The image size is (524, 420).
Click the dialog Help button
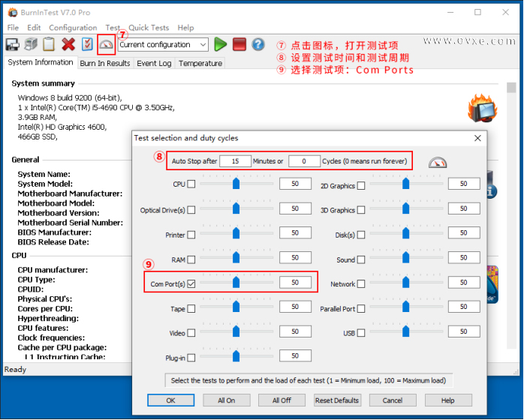(448, 400)
